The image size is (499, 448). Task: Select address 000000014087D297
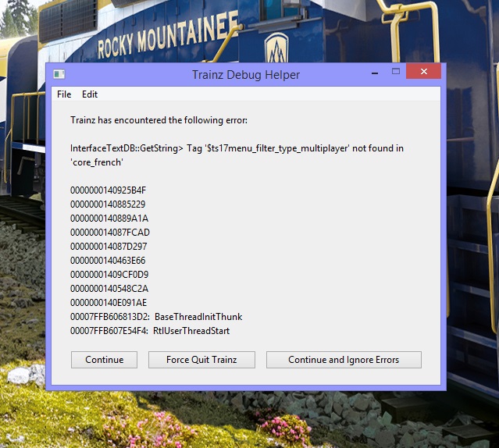point(109,247)
